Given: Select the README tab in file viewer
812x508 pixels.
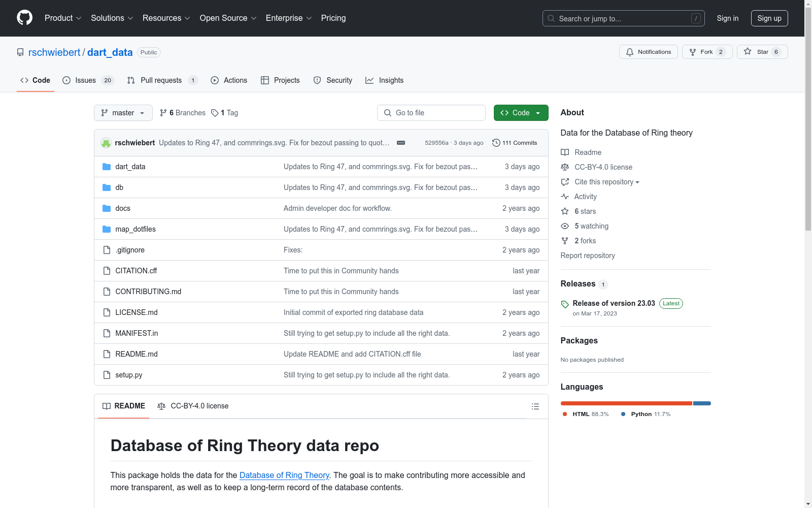Looking at the screenshot, I should point(124,406).
